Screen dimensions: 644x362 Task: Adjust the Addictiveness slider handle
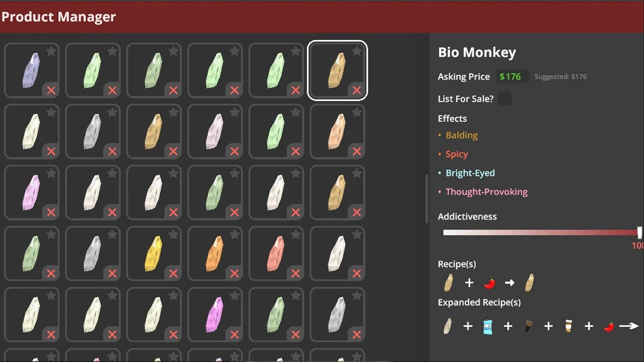[x=639, y=232]
